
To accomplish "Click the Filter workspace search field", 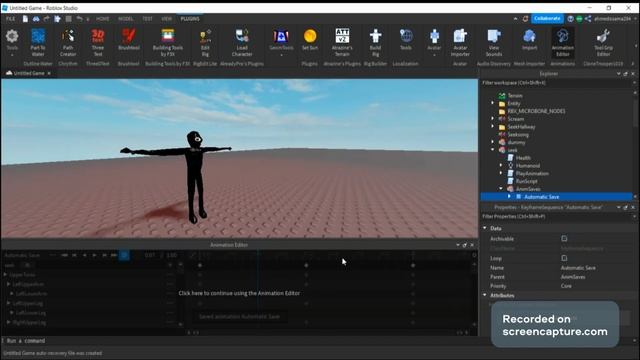I will tap(556, 83).
